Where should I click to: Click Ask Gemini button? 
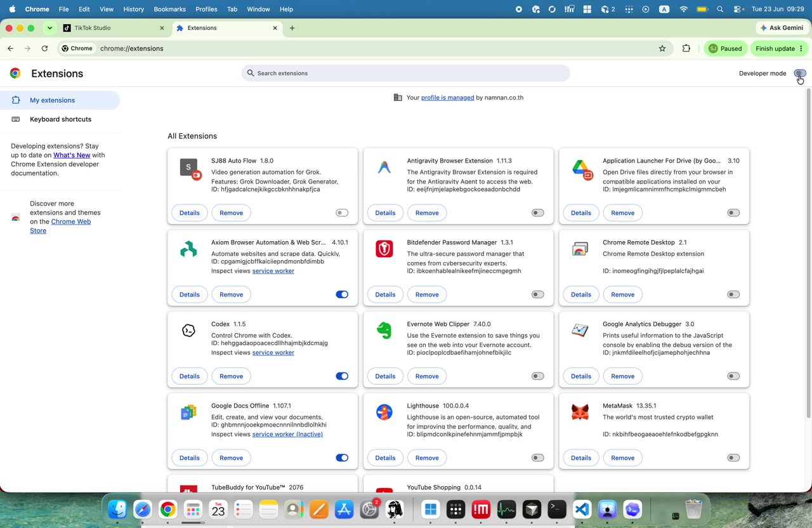(781, 28)
